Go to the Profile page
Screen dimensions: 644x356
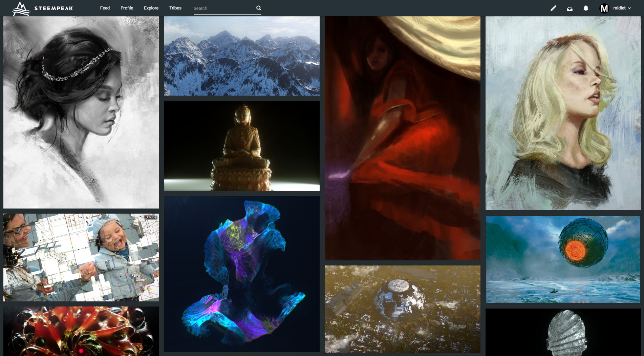[127, 8]
